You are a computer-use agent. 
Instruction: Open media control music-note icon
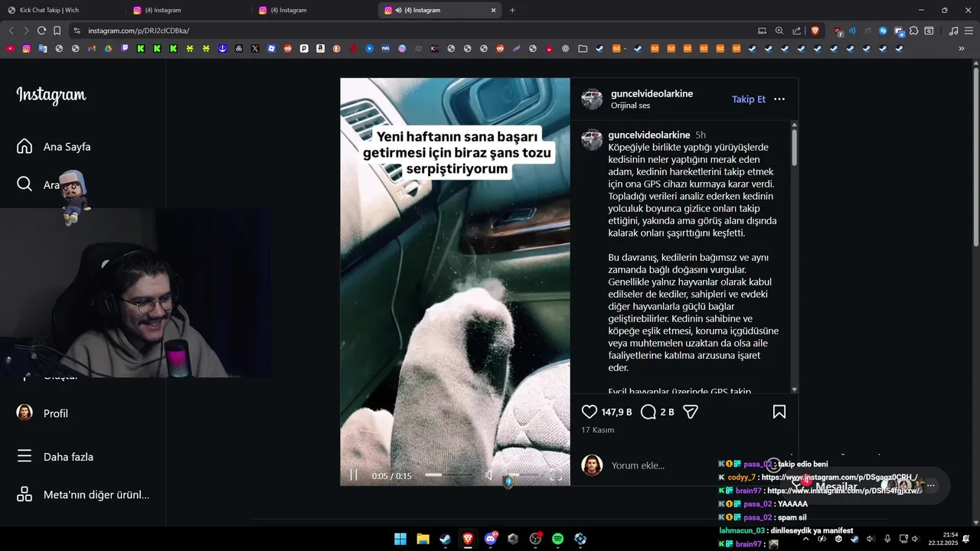pos(953,31)
